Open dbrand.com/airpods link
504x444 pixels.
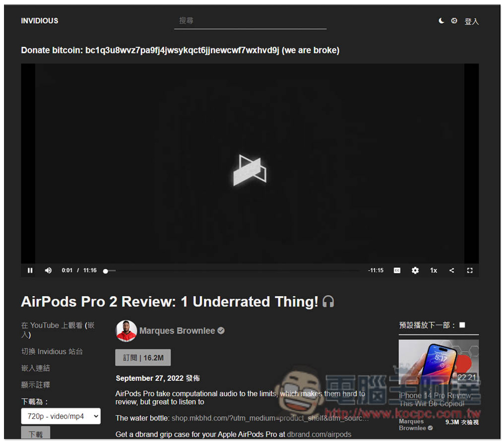(319, 434)
